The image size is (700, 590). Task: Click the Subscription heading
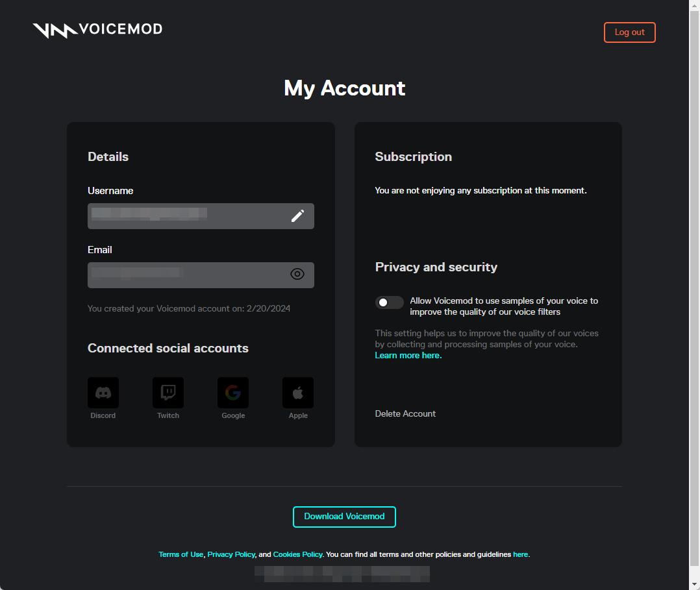pyautogui.click(x=414, y=156)
